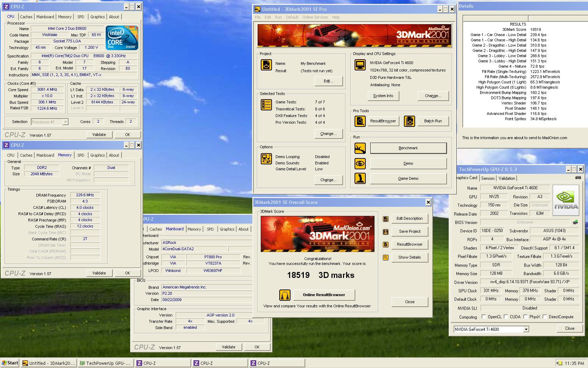Click the Game Demo joystick icon
Viewport: 588px width, 368px height.
(360, 178)
